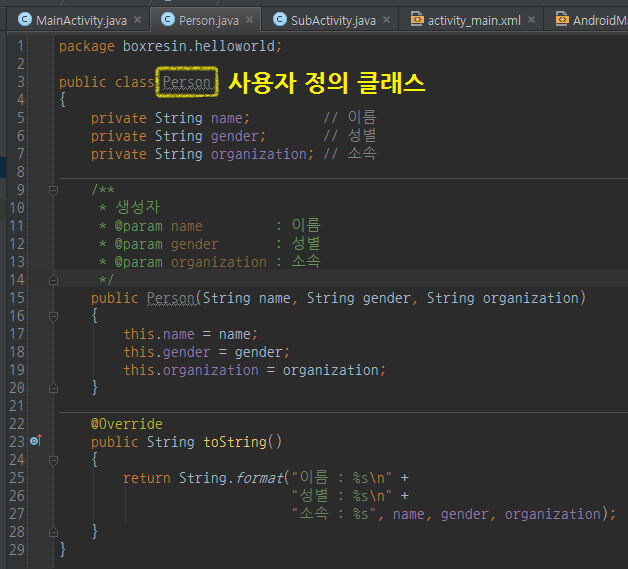Click this.organization assignment on line 19
This screenshot has height=569, width=628.
pos(254,370)
